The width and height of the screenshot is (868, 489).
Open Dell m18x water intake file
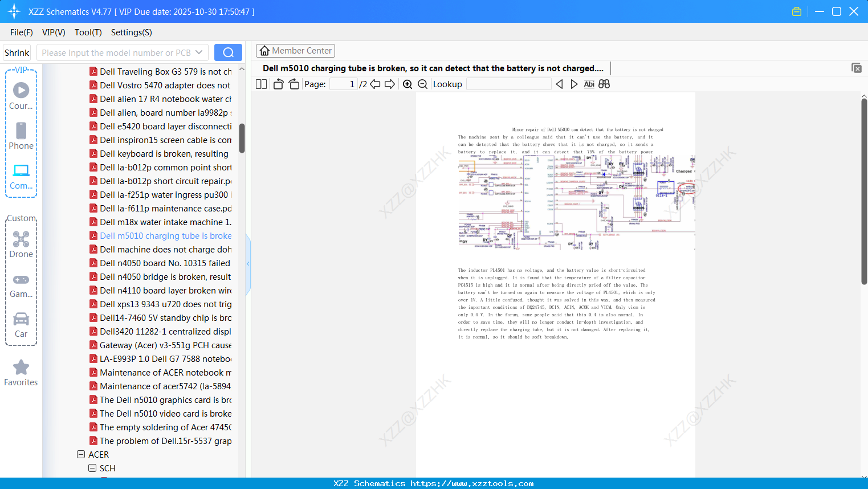161,222
